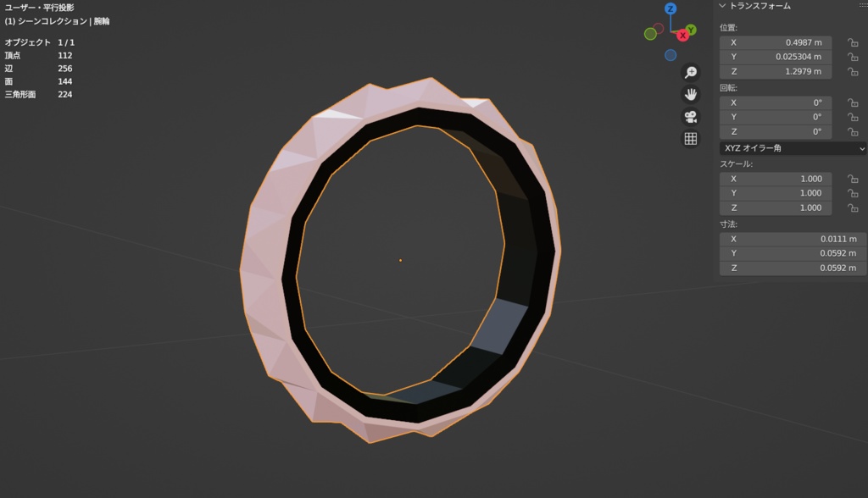Click rotation Z field 0°
Screen dimensions: 868x498
[x=776, y=131]
